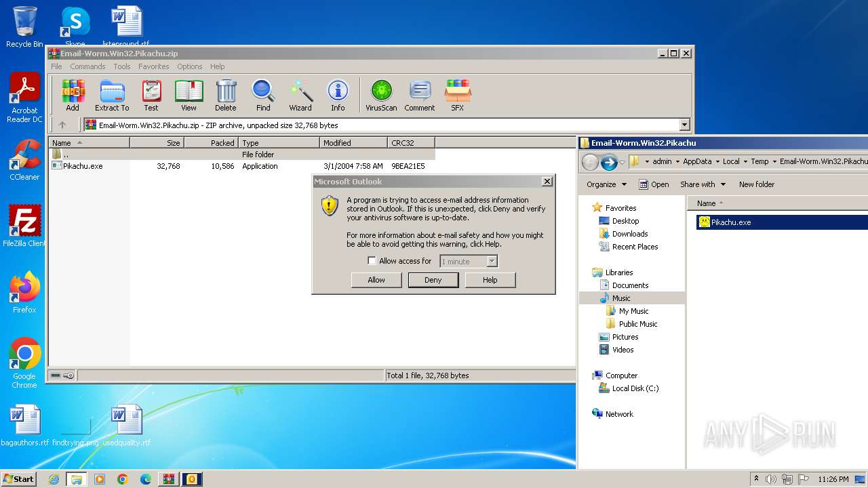The height and width of the screenshot is (488, 868).
Task: Select Documents under Libraries
Action: pos(623,285)
